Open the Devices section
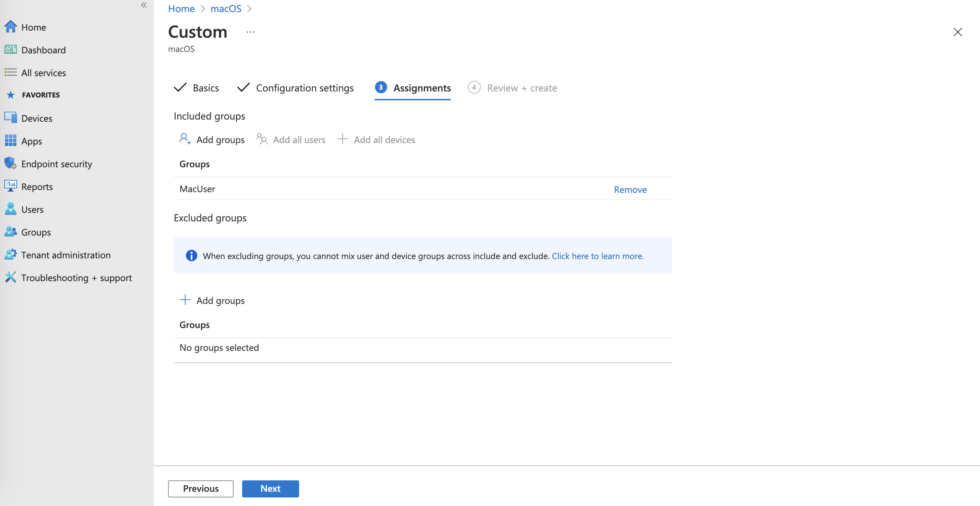 pos(37,118)
